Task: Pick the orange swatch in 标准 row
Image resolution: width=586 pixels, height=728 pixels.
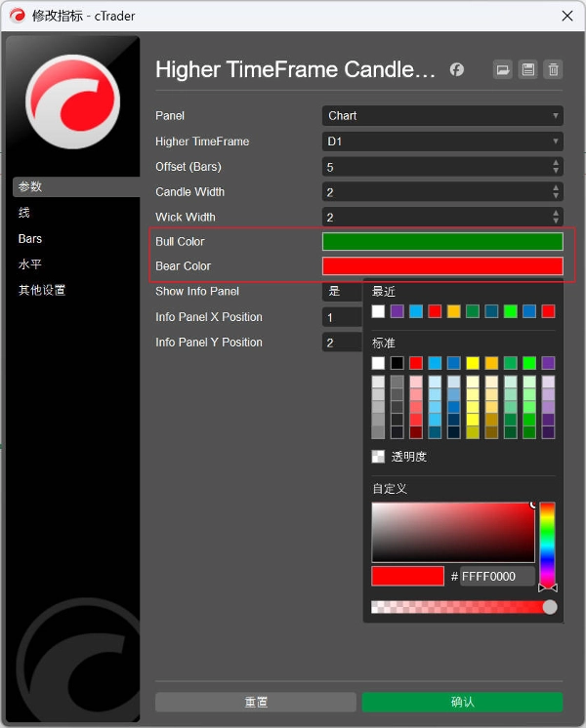Action: point(491,363)
